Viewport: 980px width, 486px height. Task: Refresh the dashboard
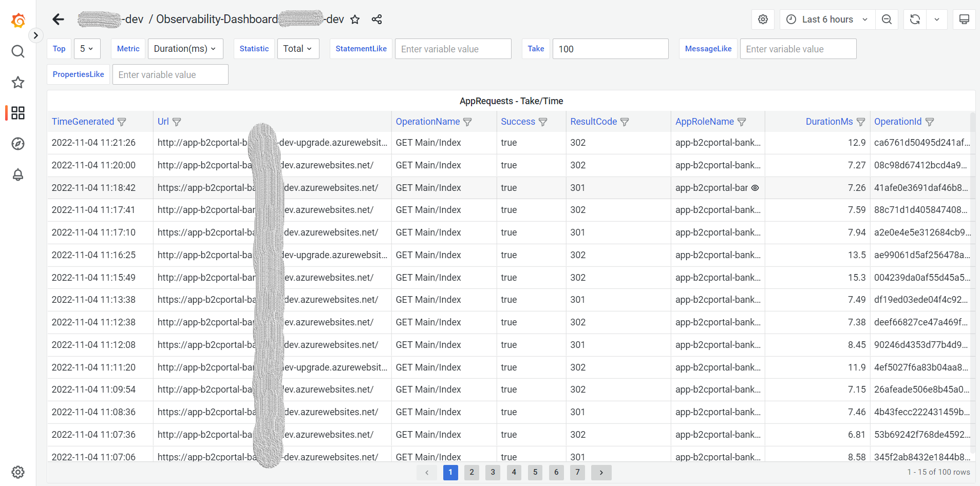[x=915, y=20]
